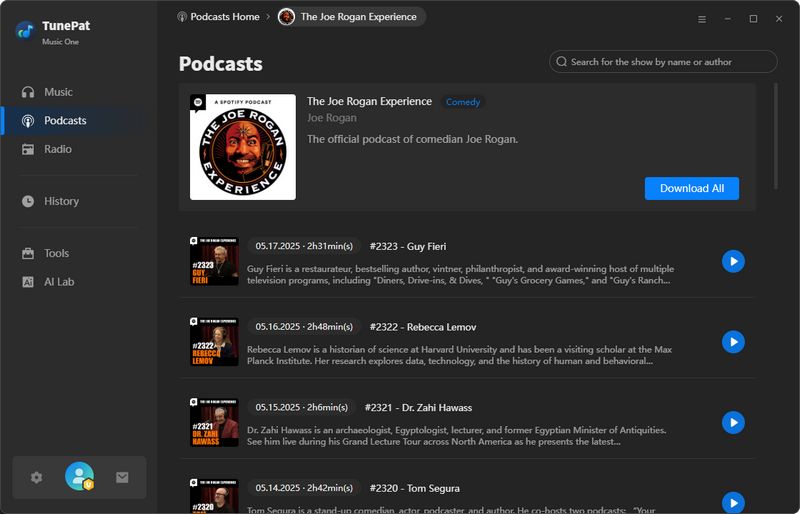Screen dimensions: 800x514
Task: Play the Rebecca Lemov episode
Action: [x=733, y=342]
